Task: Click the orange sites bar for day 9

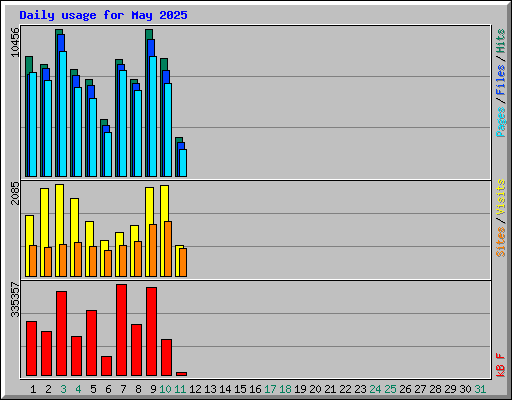Action: tap(153, 250)
